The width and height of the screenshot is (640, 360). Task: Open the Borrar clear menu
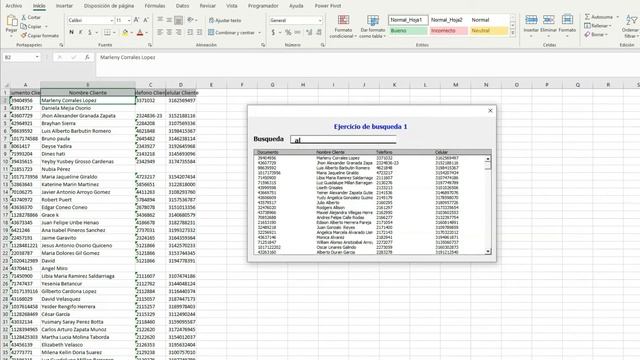pyautogui.click(x=596, y=35)
